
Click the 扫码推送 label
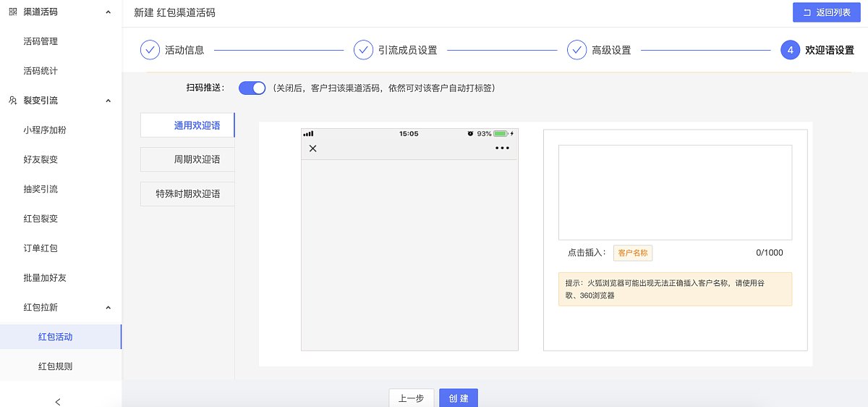[x=206, y=88]
